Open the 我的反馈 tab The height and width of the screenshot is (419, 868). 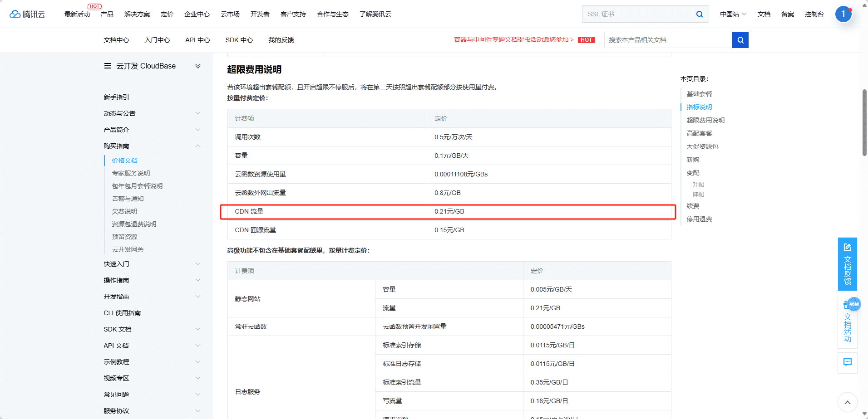281,40
